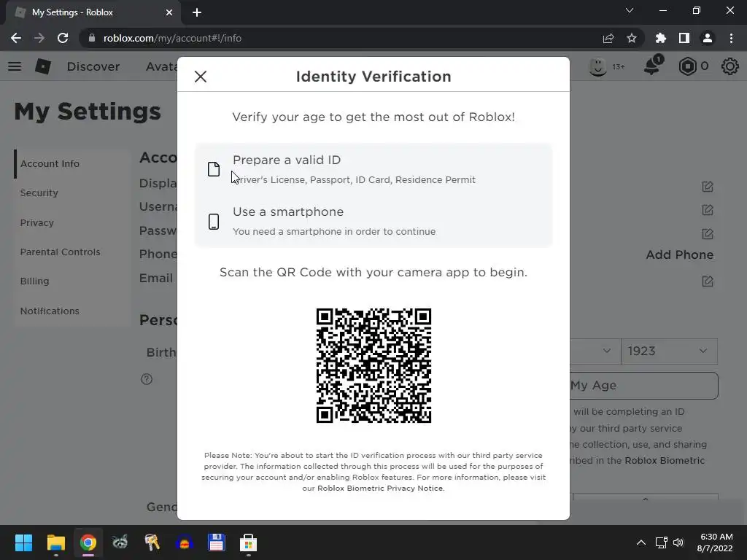This screenshot has width=747, height=560.
Task: Click the address bar URL
Action: point(172,38)
